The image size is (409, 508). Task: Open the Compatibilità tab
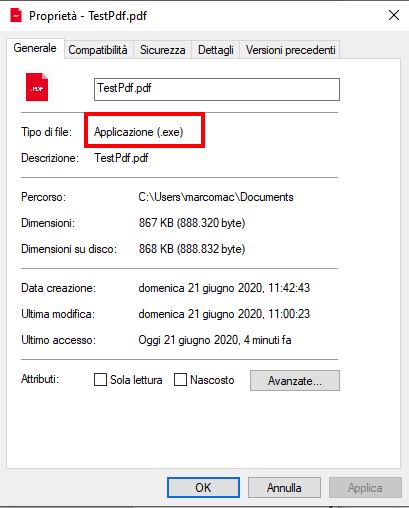click(x=98, y=50)
